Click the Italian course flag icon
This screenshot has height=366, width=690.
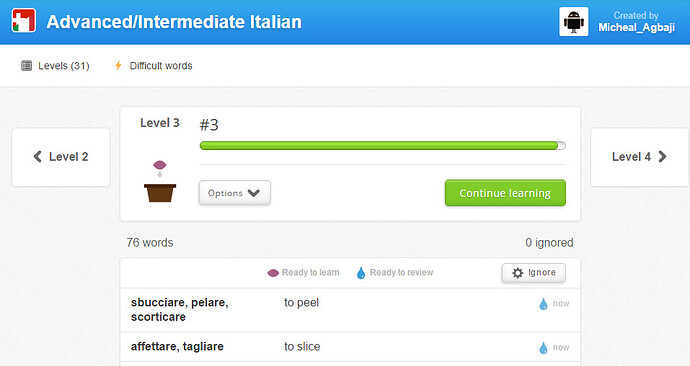coord(23,21)
